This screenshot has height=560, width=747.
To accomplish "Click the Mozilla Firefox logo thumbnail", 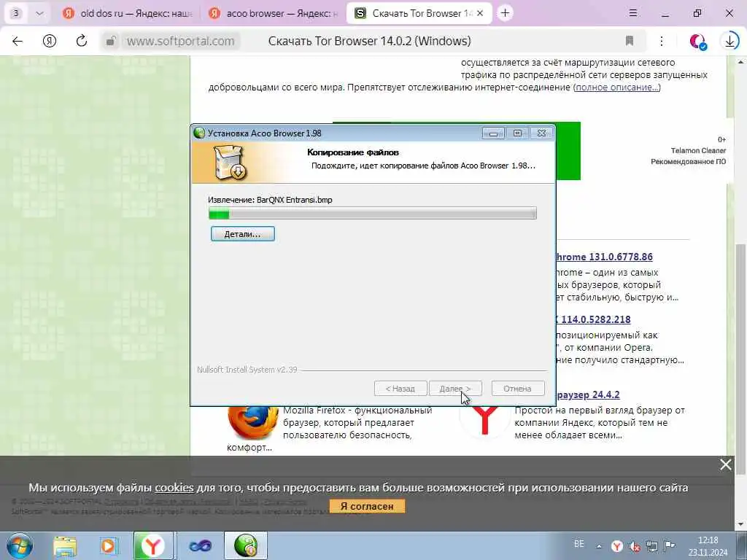I will 252,424.
